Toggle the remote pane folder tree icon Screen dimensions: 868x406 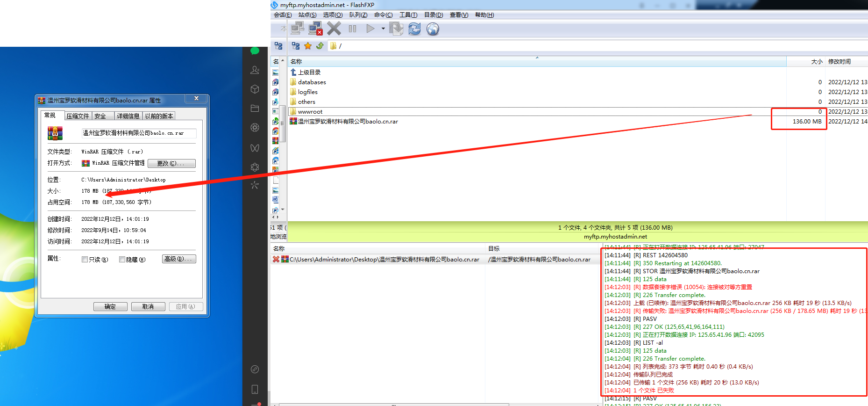point(296,46)
